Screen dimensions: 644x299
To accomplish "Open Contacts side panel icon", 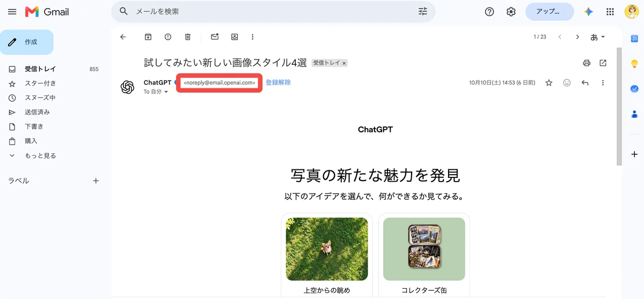I will coord(634,114).
